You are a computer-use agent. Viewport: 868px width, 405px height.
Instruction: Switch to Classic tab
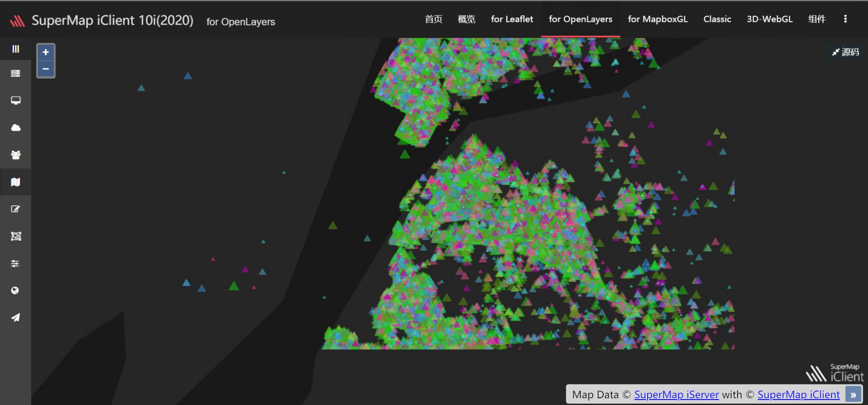click(717, 19)
